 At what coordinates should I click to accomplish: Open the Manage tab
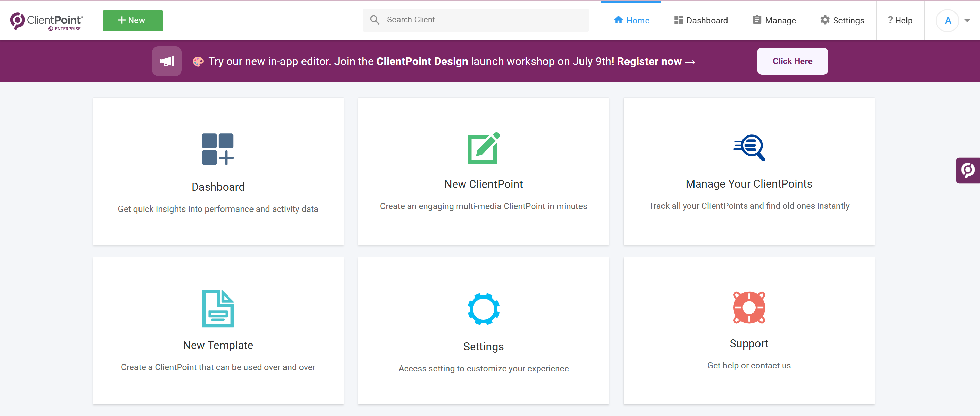point(774,20)
